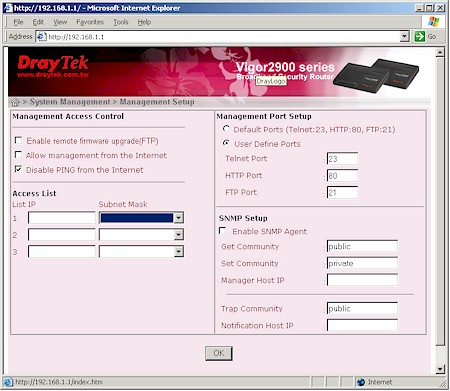Viewport: 450px width, 391px height.
Task: Click the List IP field for row 3
Action: [62, 252]
